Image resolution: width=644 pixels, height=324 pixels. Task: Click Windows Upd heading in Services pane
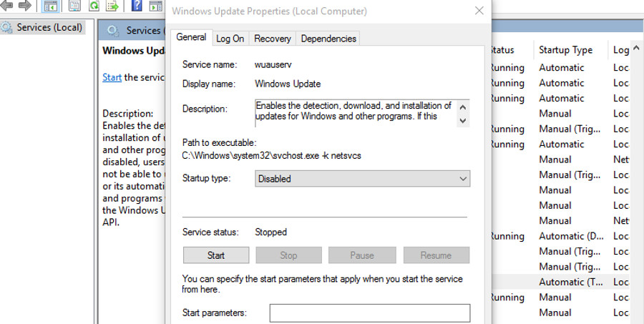click(x=134, y=51)
